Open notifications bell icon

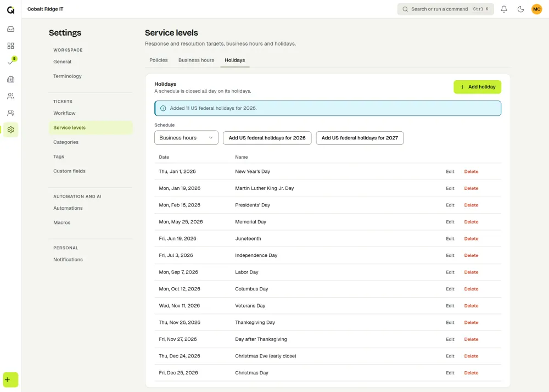[504, 9]
